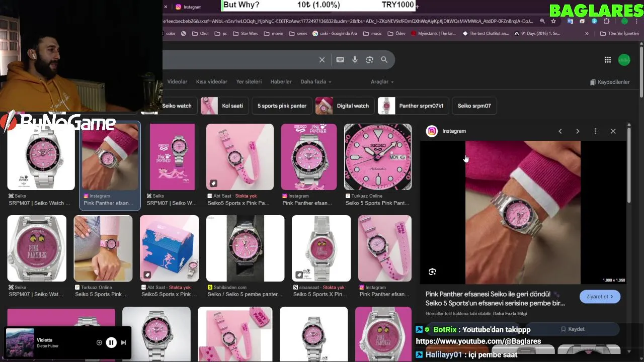Add Violetta to library with plus icon
644x362 pixels.
coord(99,342)
